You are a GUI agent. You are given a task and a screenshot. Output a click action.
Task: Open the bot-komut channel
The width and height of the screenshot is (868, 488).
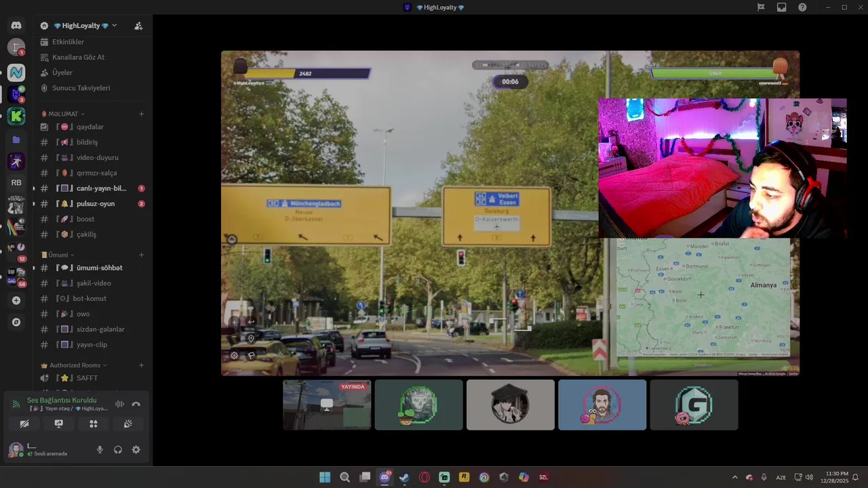pos(93,298)
